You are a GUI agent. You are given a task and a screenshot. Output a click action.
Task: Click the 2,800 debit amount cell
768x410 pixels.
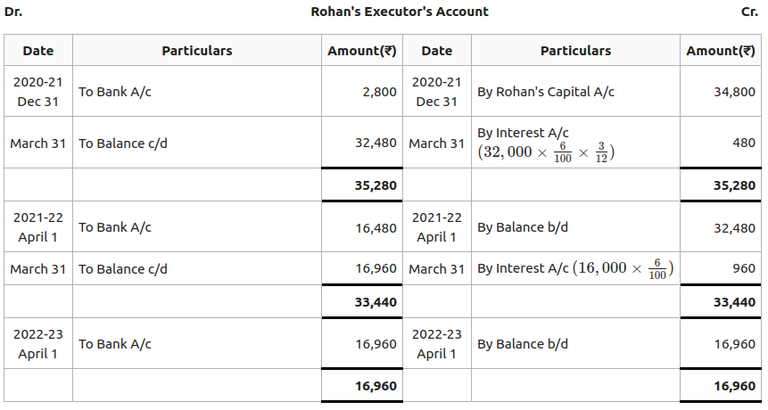click(377, 92)
